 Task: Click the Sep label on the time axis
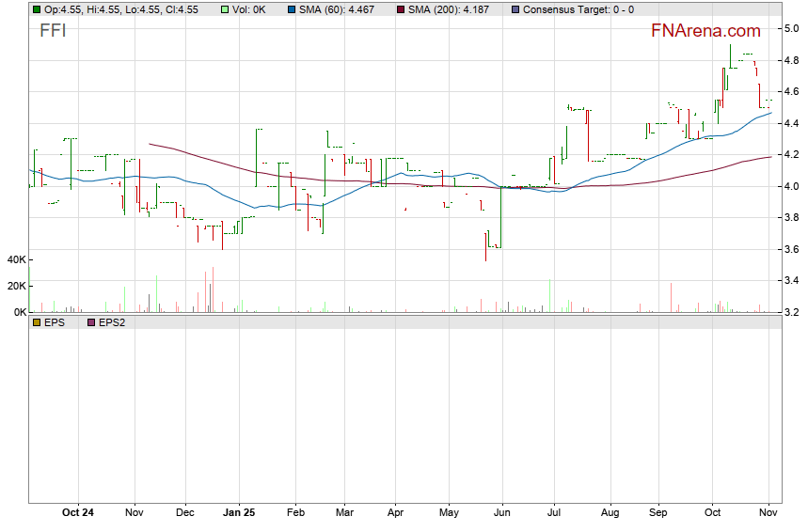click(x=660, y=513)
